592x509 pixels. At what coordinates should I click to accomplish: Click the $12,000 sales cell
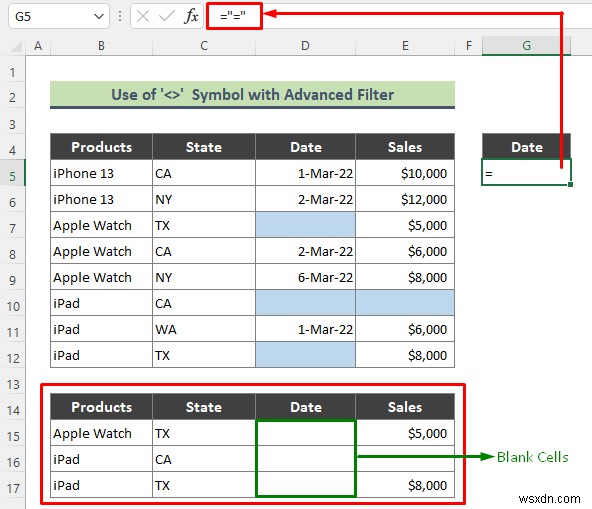[405, 199]
